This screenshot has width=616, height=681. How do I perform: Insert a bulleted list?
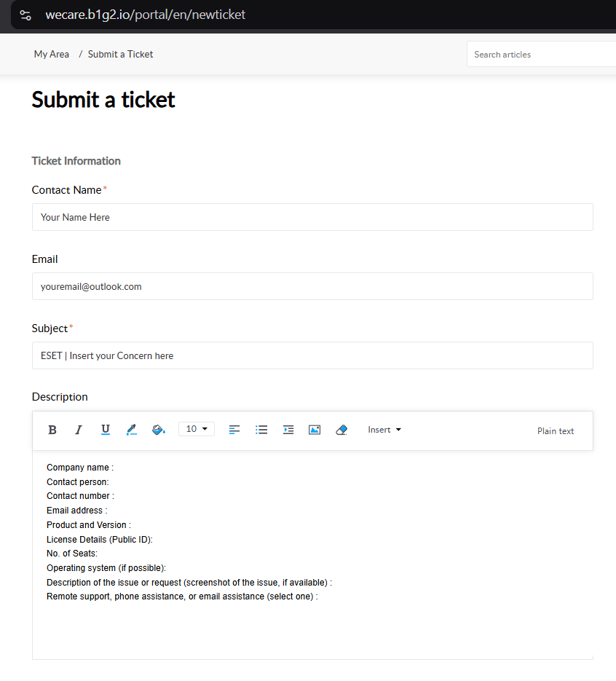click(x=261, y=430)
